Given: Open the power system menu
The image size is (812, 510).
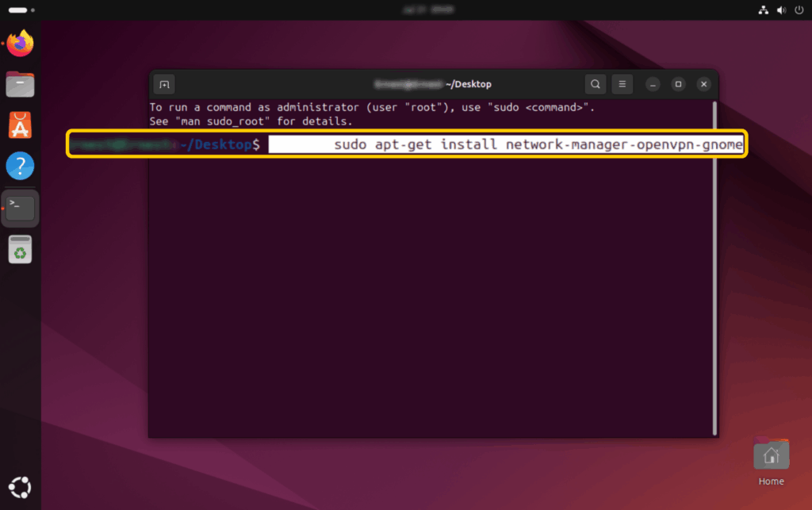Looking at the screenshot, I should [x=797, y=10].
